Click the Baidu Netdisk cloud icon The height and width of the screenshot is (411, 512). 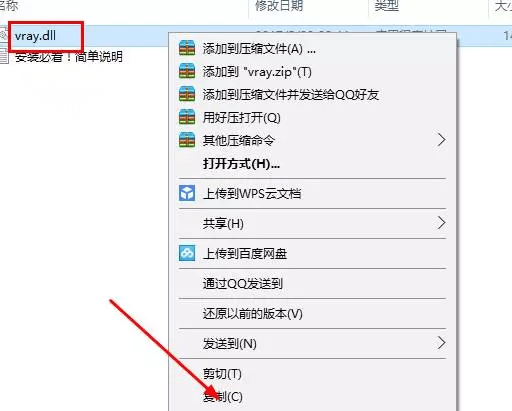187,253
